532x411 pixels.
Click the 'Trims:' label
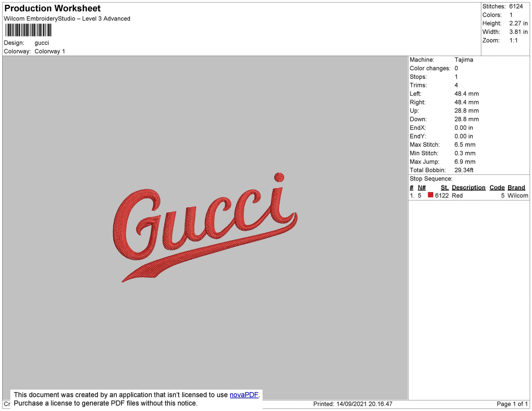[418, 85]
